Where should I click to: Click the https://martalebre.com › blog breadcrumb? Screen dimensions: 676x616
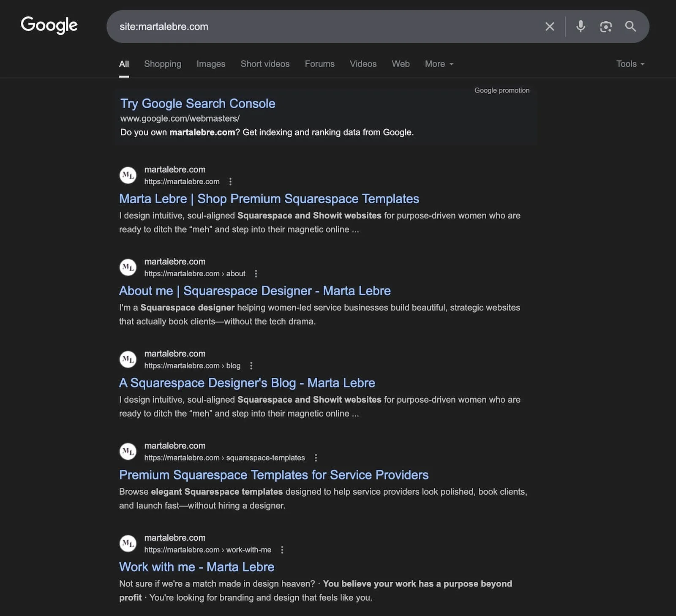(x=192, y=366)
